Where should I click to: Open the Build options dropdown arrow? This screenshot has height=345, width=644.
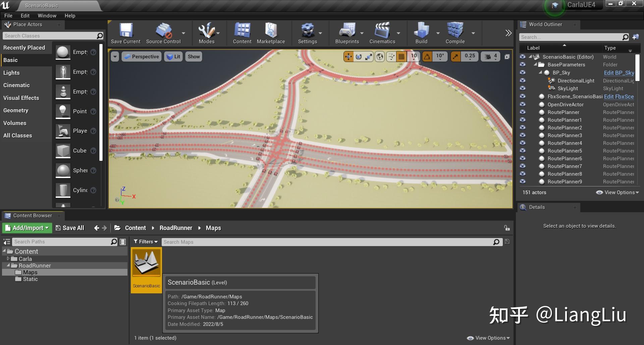click(x=438, y=33)
